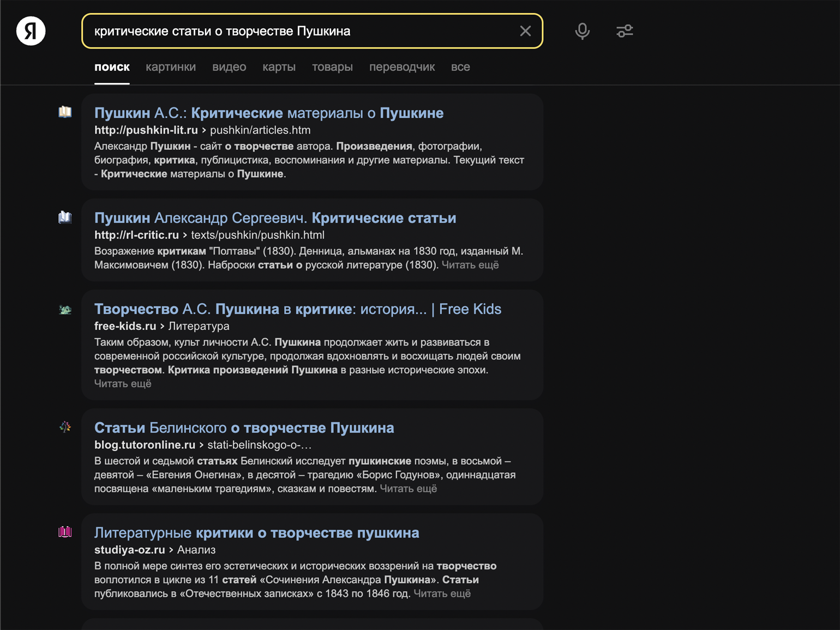This screenshot has height=630, width=840.
Task: Click rl-critic.ru site favicon
Action: (x=65, y=217)
